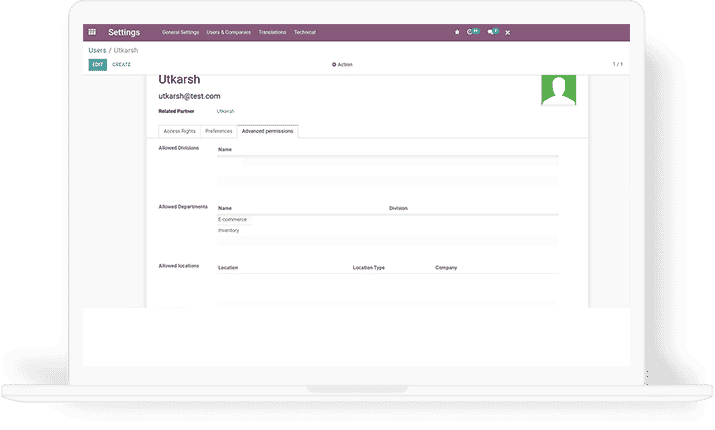Sort locations by Location Type header

click(368, 268)
